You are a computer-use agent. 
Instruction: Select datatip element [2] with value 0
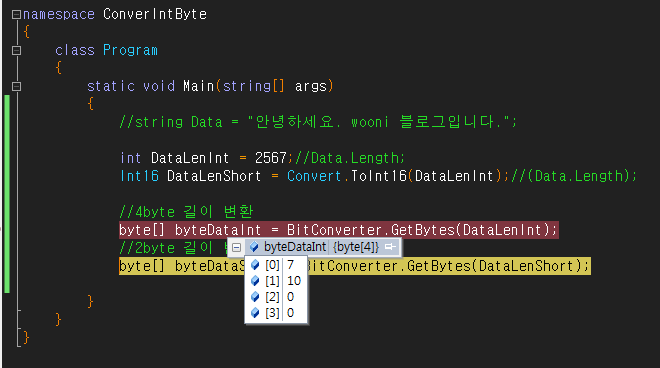[x=276, y=297]
